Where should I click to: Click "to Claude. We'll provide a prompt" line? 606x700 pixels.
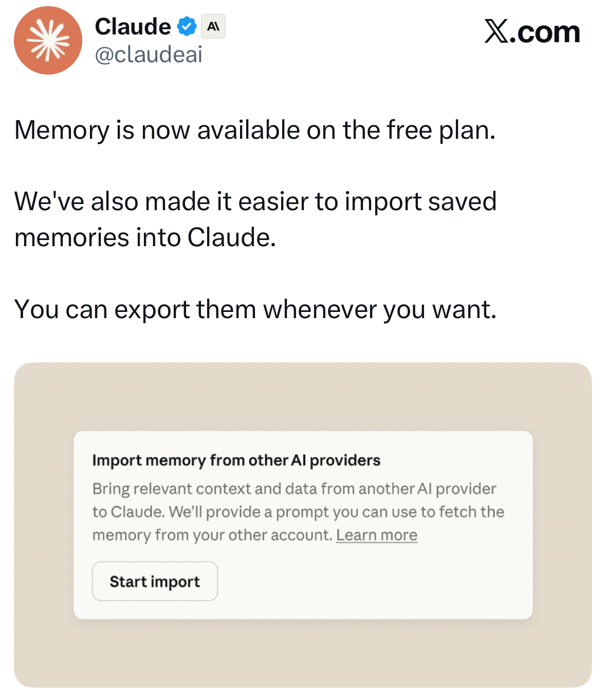[x=298, y=512]
